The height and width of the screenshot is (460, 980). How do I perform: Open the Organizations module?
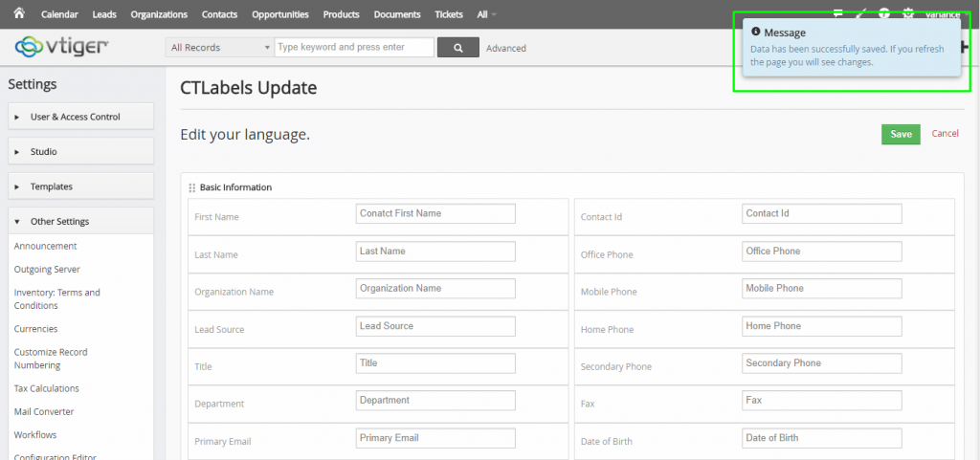pyautogui.click(x=159, y=14)
